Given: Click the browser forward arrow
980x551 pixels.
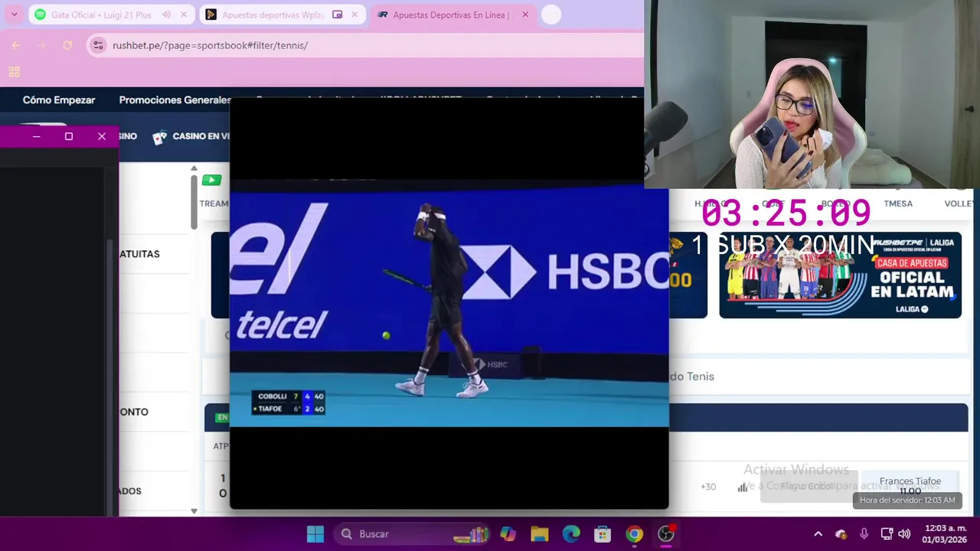Looking at the screenshot, I should pyautogui.click(x=42, y=45).
